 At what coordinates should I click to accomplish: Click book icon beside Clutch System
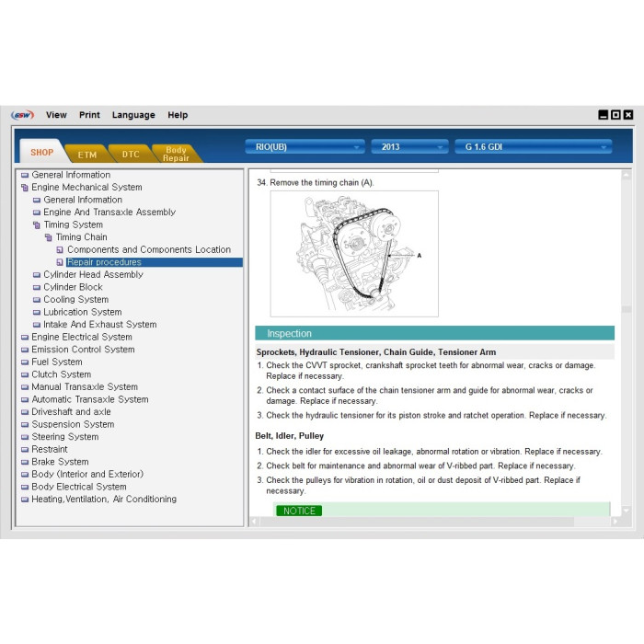pos(25,374)
